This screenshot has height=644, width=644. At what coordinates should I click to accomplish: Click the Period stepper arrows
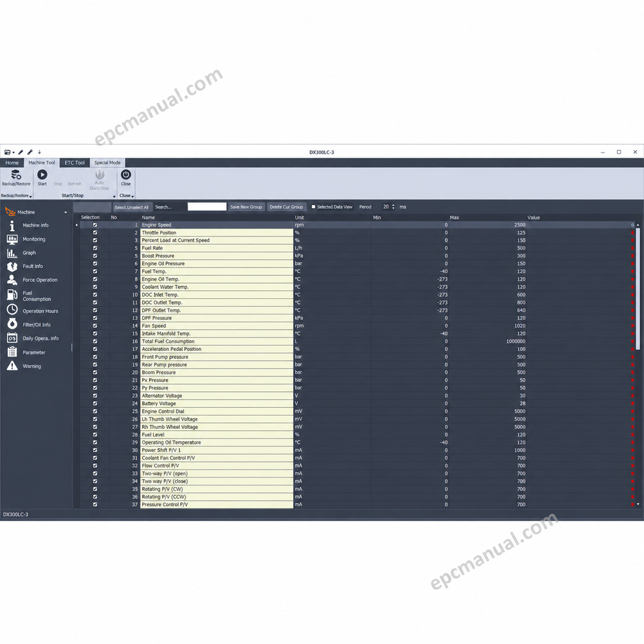click(x=393, y=207)
